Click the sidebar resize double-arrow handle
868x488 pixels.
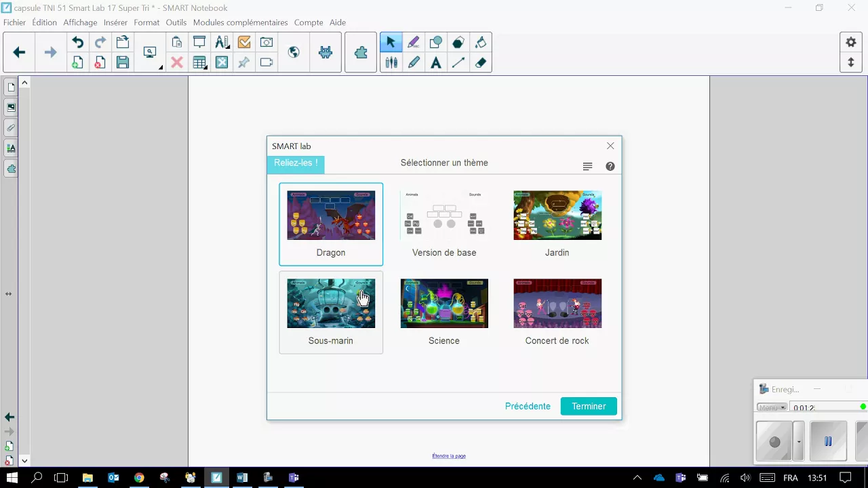[9, 294]
